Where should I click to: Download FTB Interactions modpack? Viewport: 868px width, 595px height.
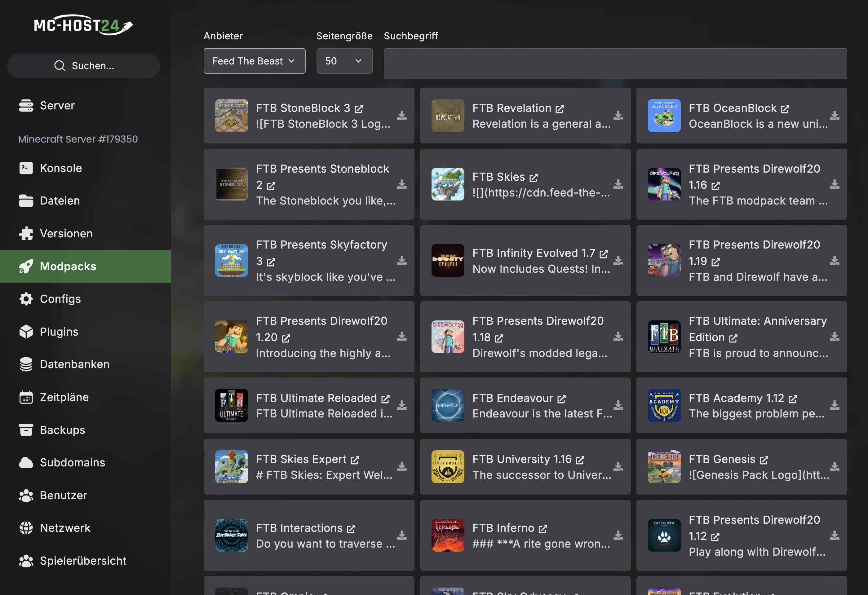pyautogui.click(x=401, y=535)
